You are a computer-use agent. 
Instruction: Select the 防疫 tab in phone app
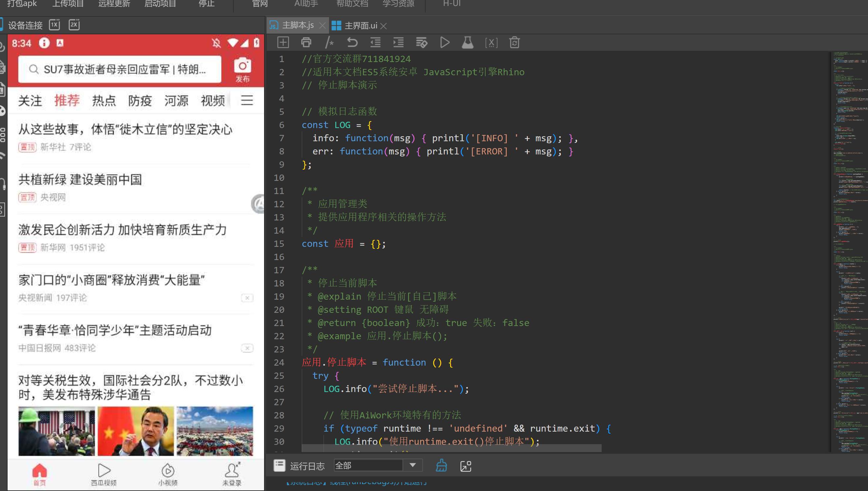[140, 101]
